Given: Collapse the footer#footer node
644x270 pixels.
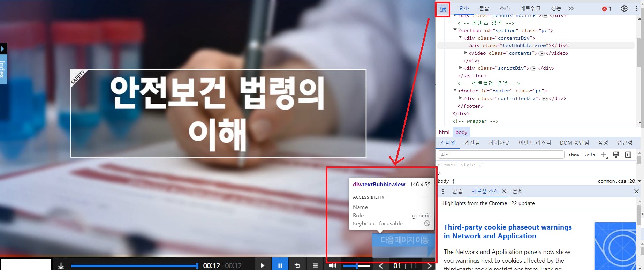Looking at the screenshot, I should [455, 90].
